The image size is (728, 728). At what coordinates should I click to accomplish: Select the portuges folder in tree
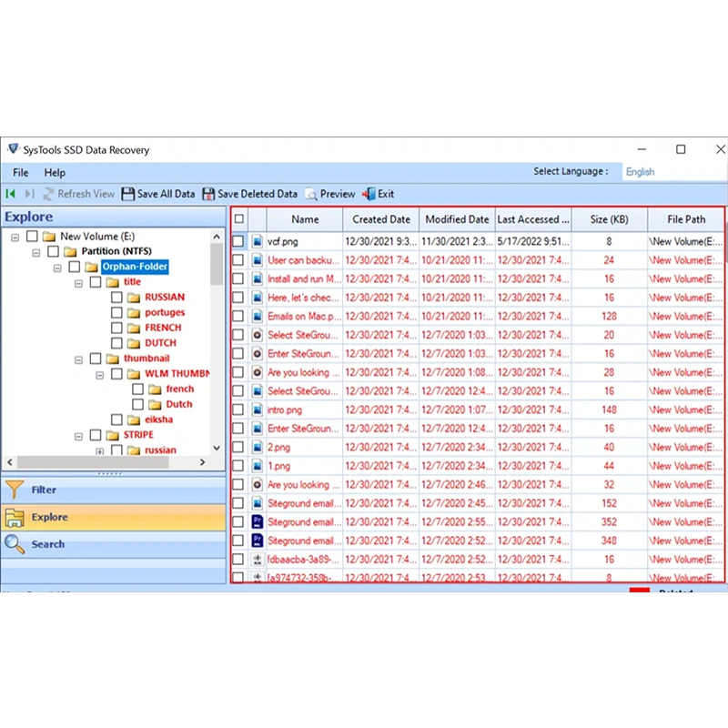click(x=165, y=312)
